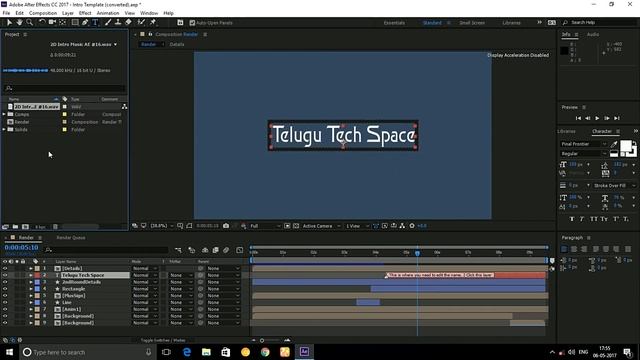Switch to the Render Queue tab
This screenshot has width=640, height=360.
tap(71, 238)
